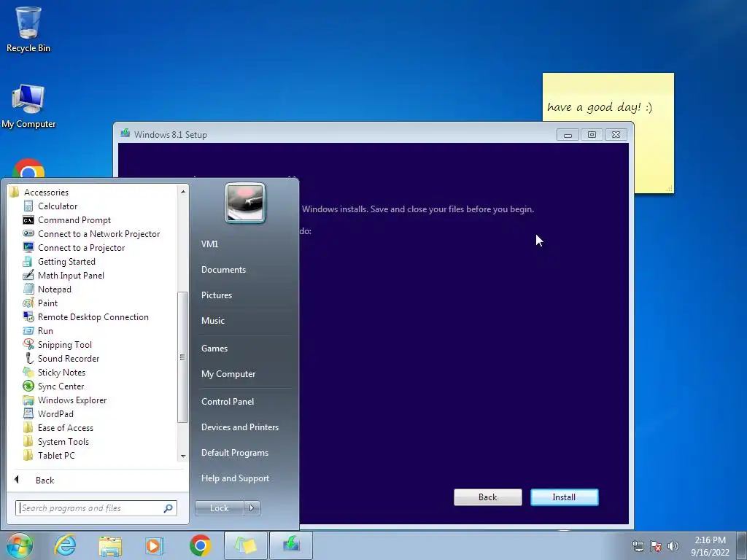The height and width of the screenshot is (560, 747).
Task: Open Notepad from Accessories
Action: point(54,289)
